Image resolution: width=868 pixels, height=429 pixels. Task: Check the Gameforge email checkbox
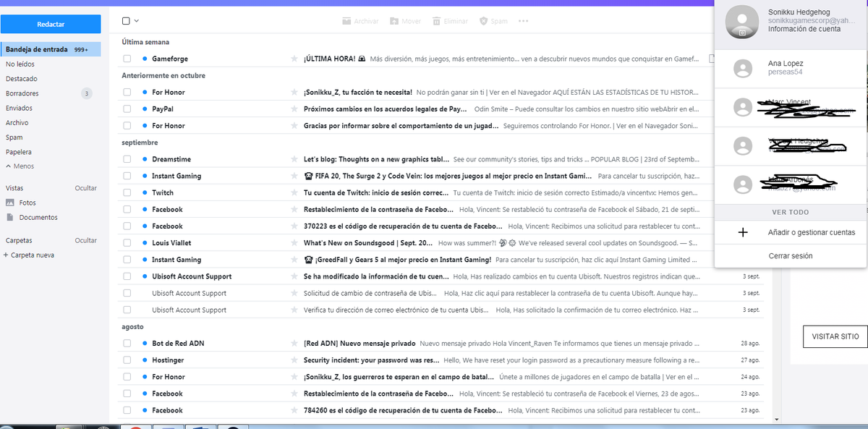(x=127, y=59)
